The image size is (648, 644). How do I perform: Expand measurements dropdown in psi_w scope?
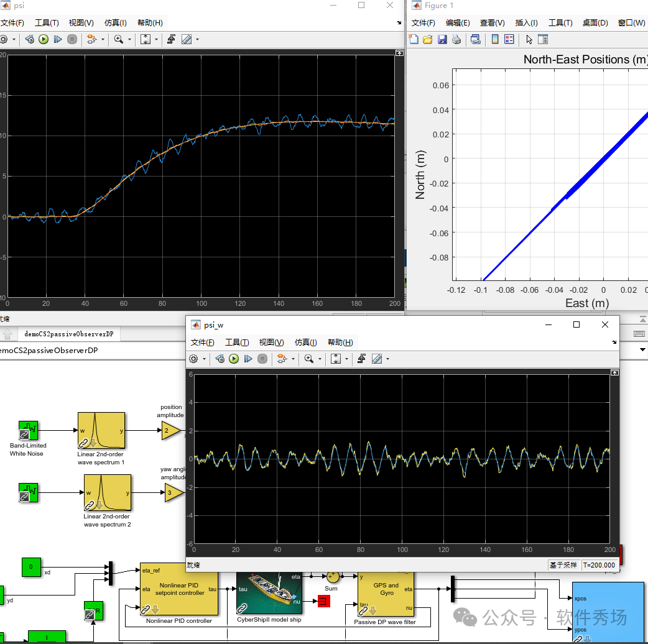(387, 359)
